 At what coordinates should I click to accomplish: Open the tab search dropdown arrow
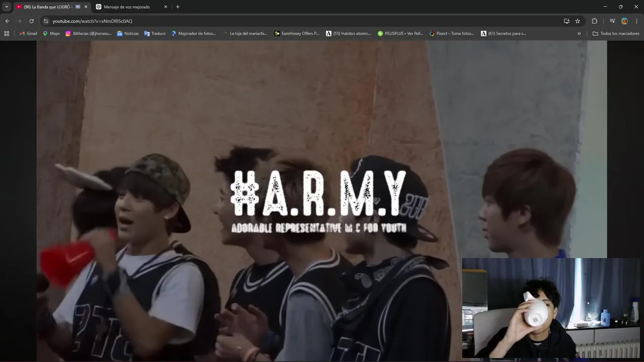pyautogui.click(x=7, y=7)
